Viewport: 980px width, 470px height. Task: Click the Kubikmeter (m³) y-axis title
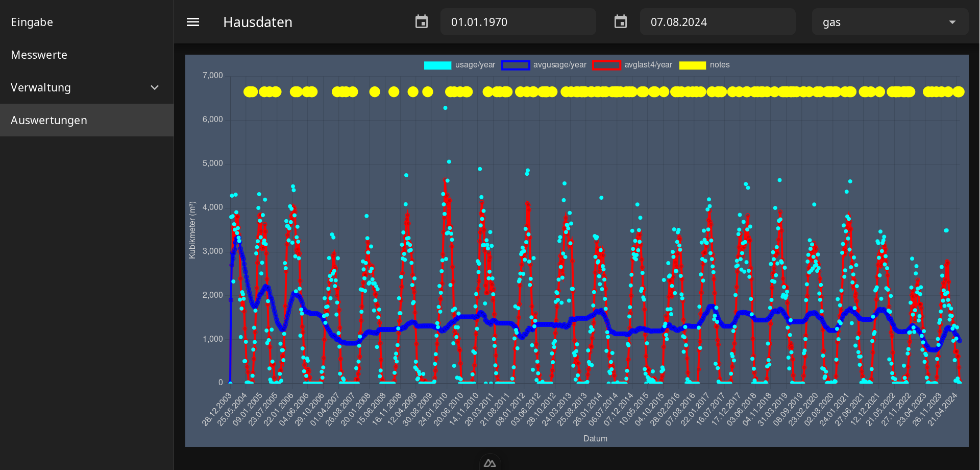(x=192, y=230)
